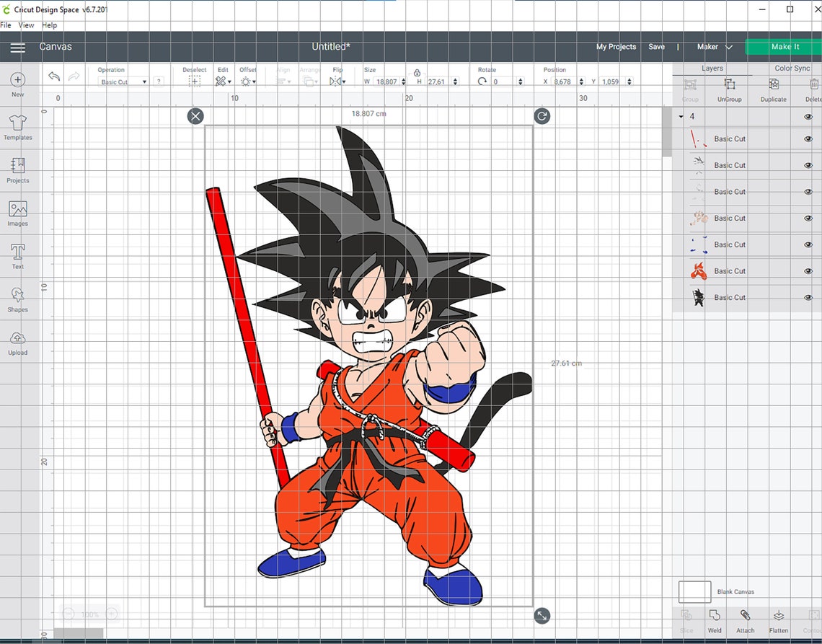The width and height of the screenshot is (822, 644).
Task: Open the Templates panel
Action: point(18,123)
